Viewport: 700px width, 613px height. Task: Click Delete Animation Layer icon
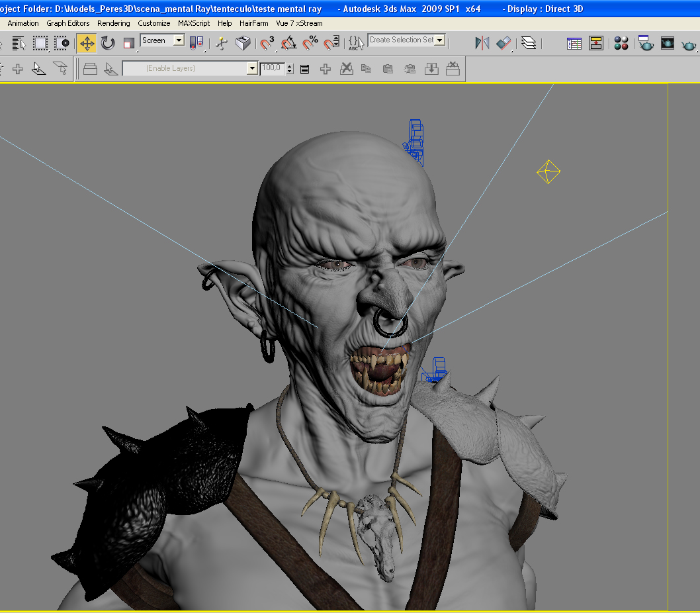(347, 69)
